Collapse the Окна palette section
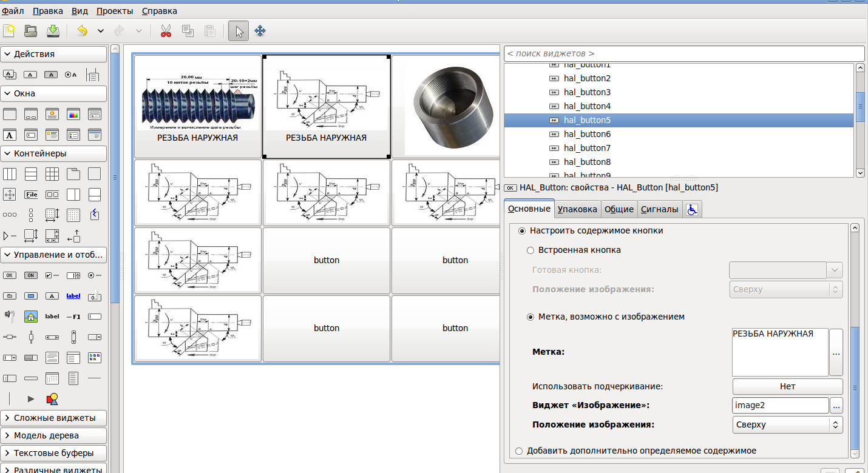Viewport: 868px width, 473px height. coord(54,93)
